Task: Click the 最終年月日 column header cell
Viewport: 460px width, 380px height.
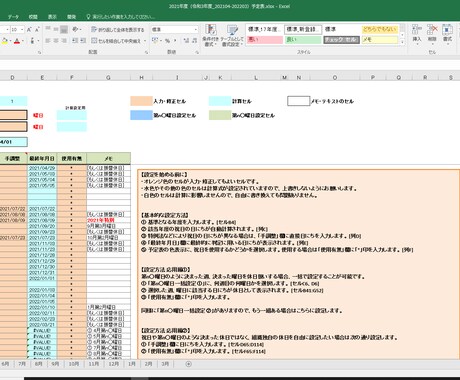Action: click(42, 158)
